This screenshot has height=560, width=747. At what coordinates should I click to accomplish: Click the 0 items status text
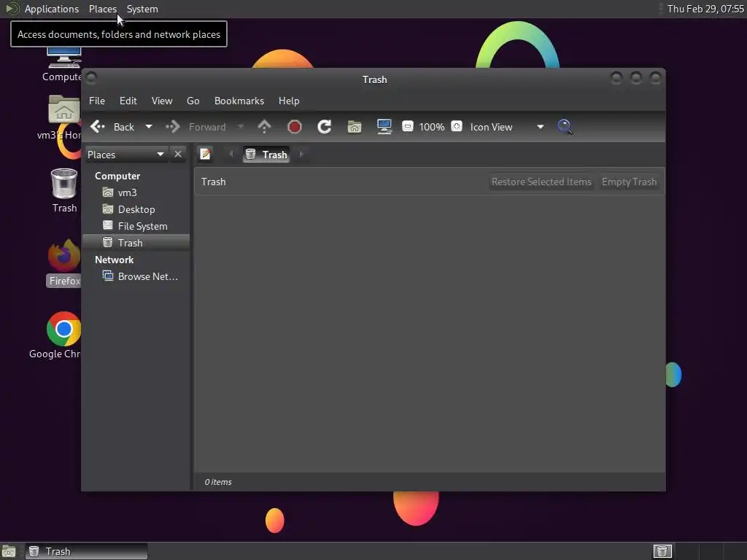click(218, 483)
